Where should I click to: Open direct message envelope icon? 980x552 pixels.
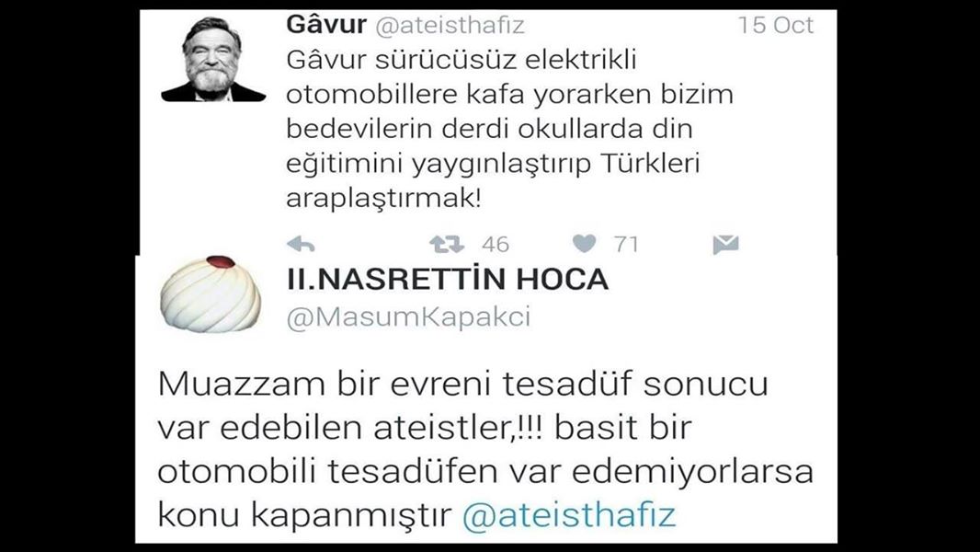pos(725,245)
